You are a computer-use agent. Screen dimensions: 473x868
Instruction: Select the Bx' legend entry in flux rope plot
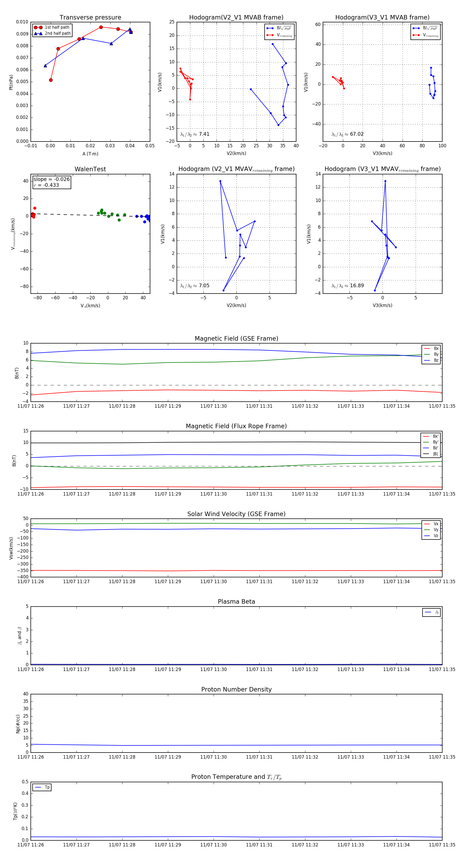tap(431, 436)
